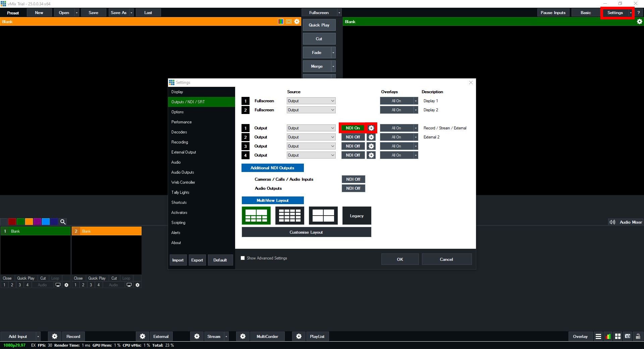Viewport: 644px width, 349px height.
Task: Select input 1 Blank preview thumbnail
Action: point(36,254)
